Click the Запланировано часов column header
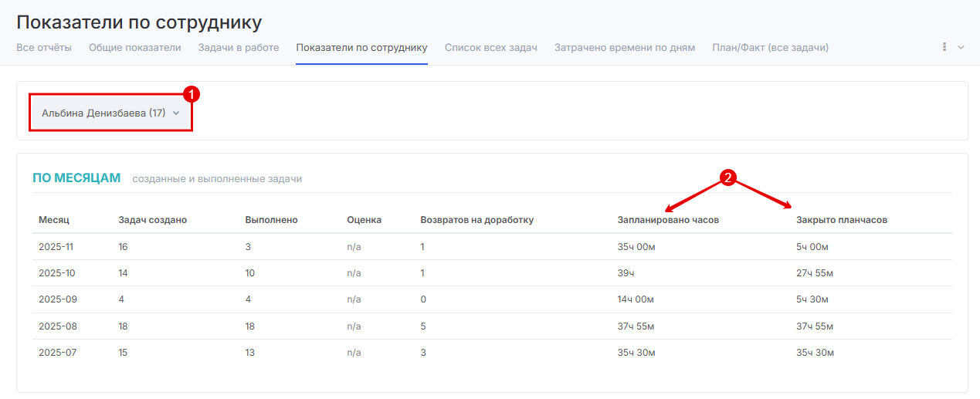Viewport: 980px width, 399px height. pyautogui.click(x=668, y=220)
